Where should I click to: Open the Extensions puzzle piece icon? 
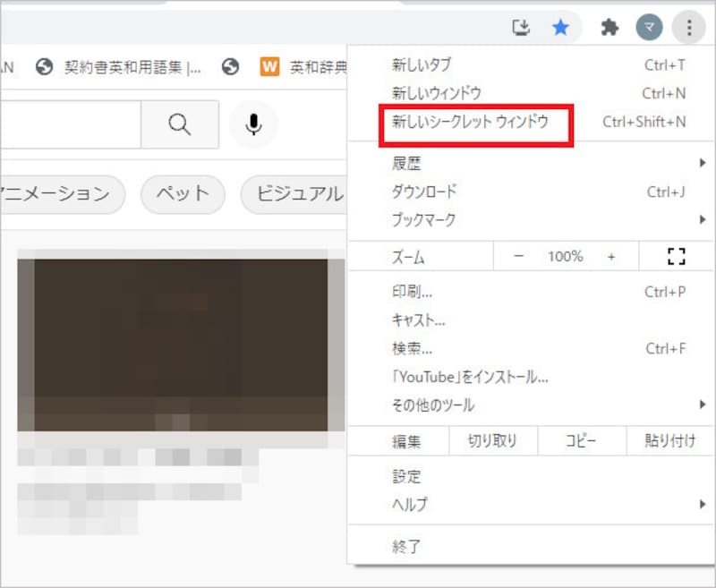click(609, 28)
